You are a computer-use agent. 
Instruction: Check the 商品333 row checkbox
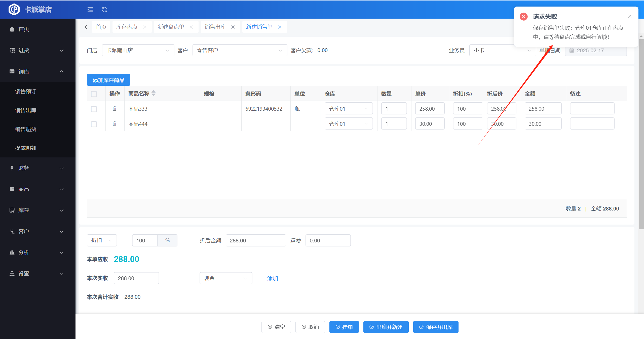point(94,109)
